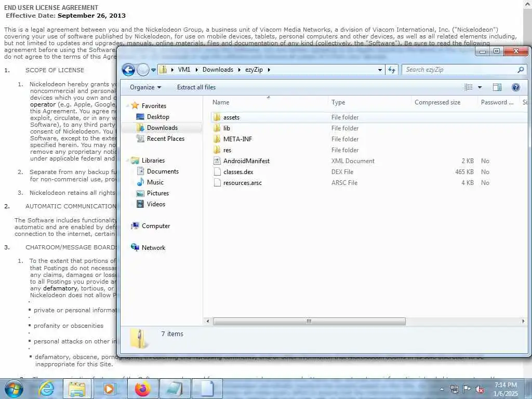Open recent locations dropdown beside forward arrow

pos(153,70)
